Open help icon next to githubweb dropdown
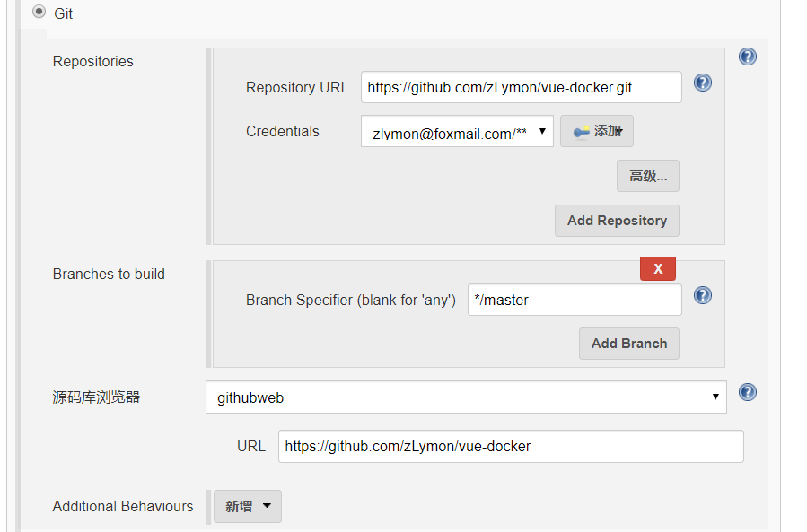 747,392
